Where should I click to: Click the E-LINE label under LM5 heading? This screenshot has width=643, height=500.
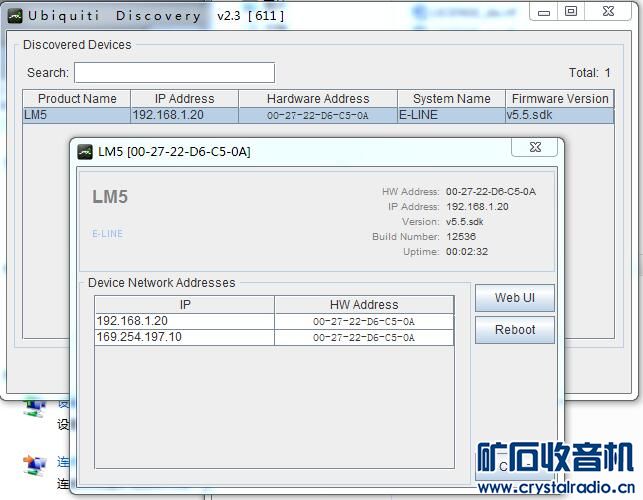pos(107,234)
